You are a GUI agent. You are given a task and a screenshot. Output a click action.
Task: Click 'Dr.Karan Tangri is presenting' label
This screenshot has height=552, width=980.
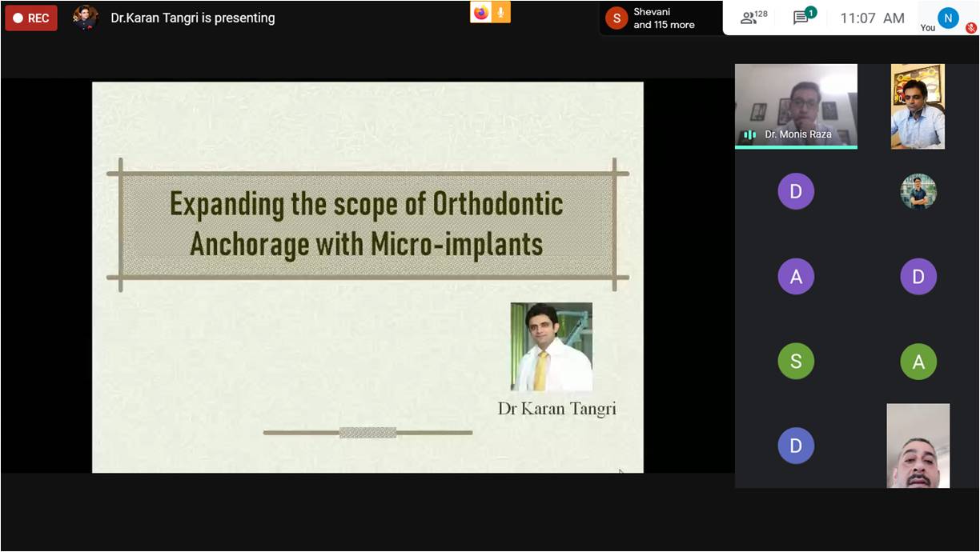click(x=193, y=18)
